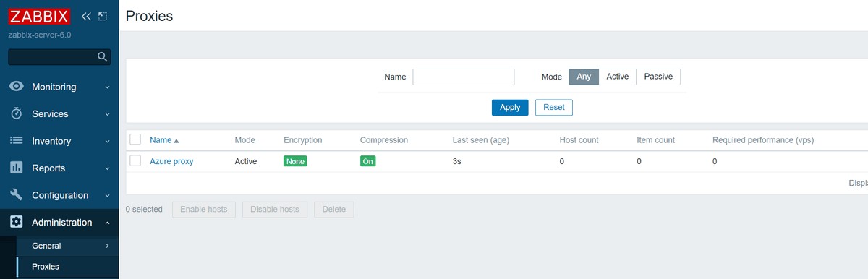Click the Monitoring eye icon

pos(17,87)
